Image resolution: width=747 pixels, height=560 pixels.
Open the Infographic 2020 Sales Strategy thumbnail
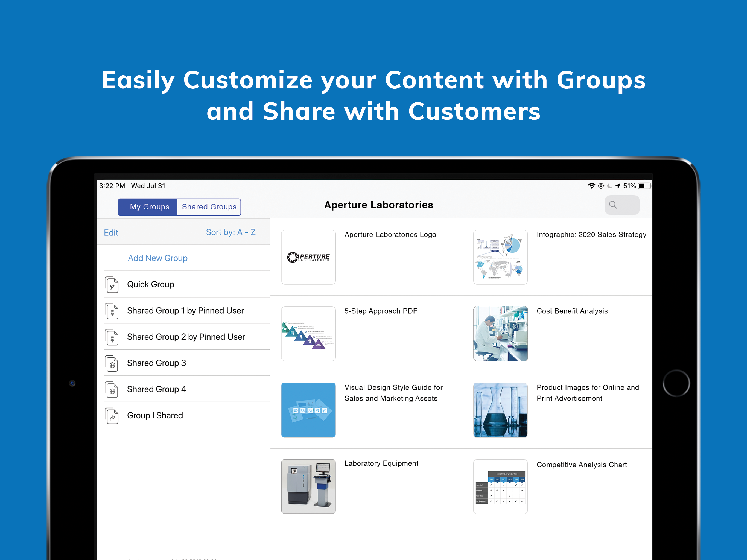coord(500,257)
